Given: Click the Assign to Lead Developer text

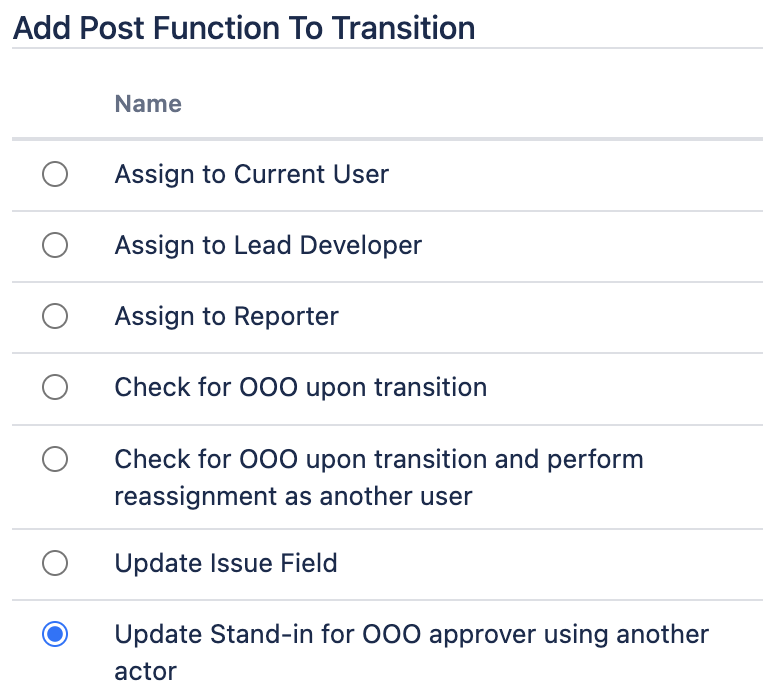Looking at the screenshot, I should pos(268,246).
